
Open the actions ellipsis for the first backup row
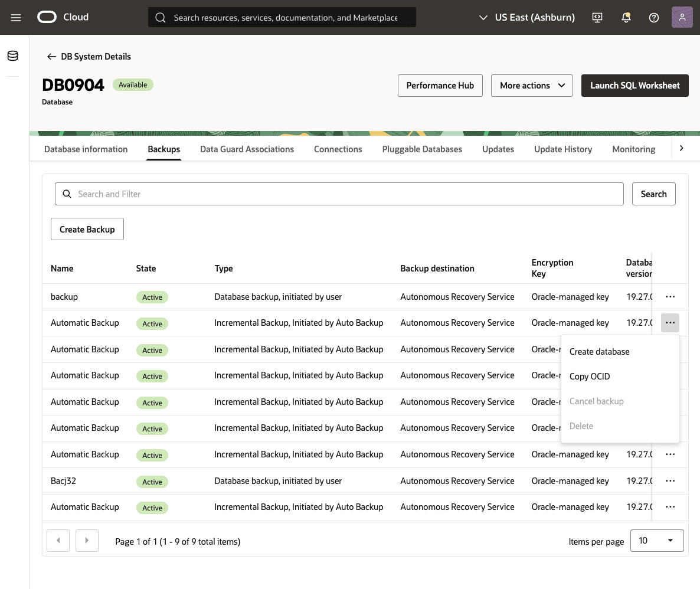[670, 296]
